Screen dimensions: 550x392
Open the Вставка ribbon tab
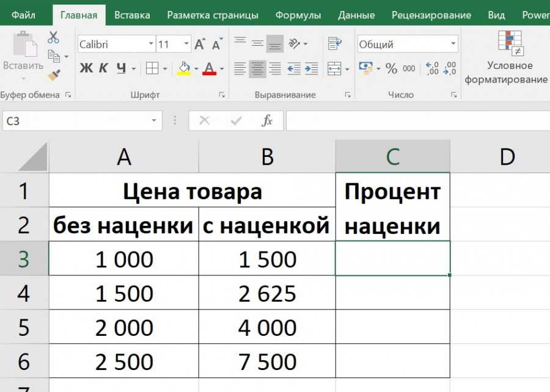click(132, 15)
